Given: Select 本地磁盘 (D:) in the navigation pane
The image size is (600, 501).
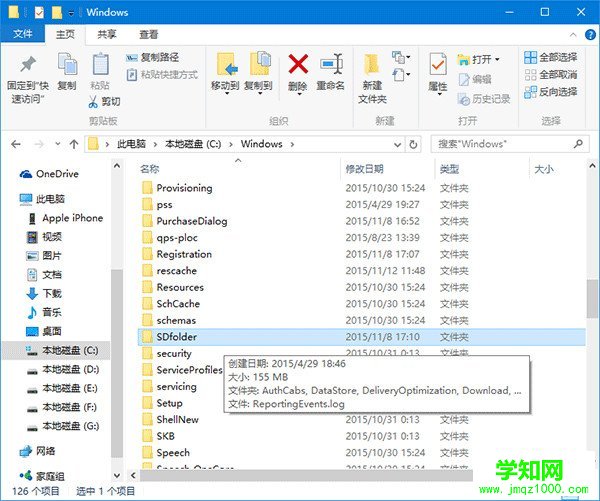Looking at the screenshot, I should point(63,369).
